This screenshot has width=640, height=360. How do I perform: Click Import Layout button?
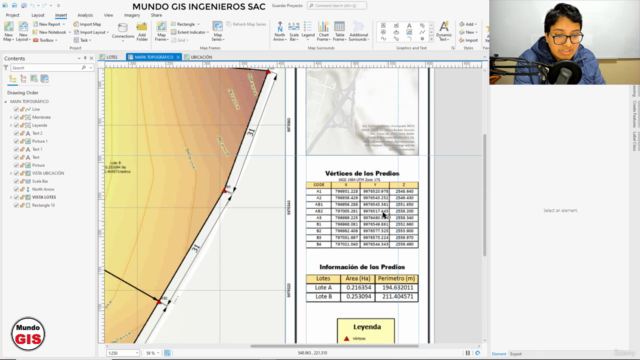point(90,32)
